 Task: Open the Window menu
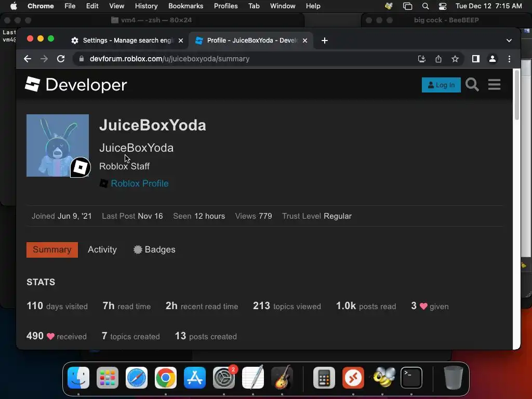pyautogui.click(x=283, y=6)
